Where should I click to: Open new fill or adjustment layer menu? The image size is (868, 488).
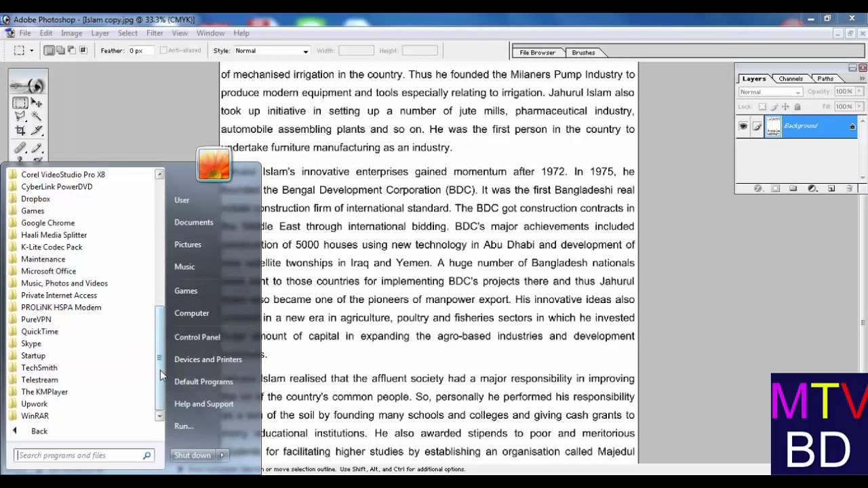(x=812, y=188)
